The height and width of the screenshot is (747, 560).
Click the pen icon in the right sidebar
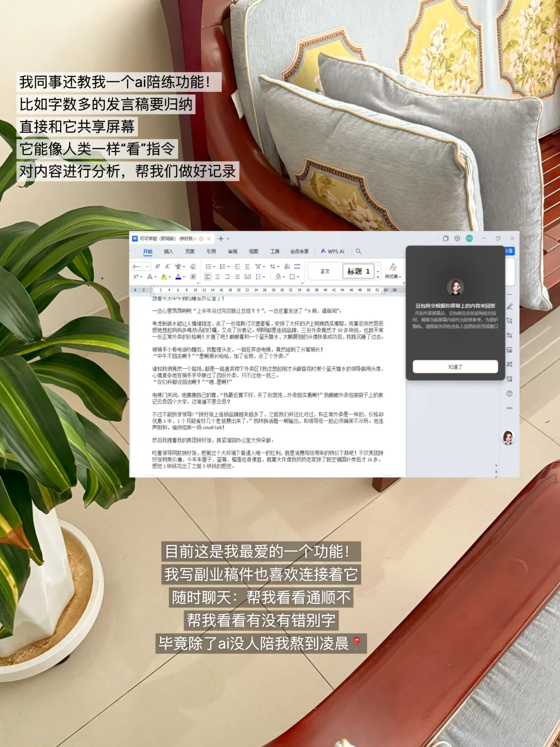tap(510, 307)
